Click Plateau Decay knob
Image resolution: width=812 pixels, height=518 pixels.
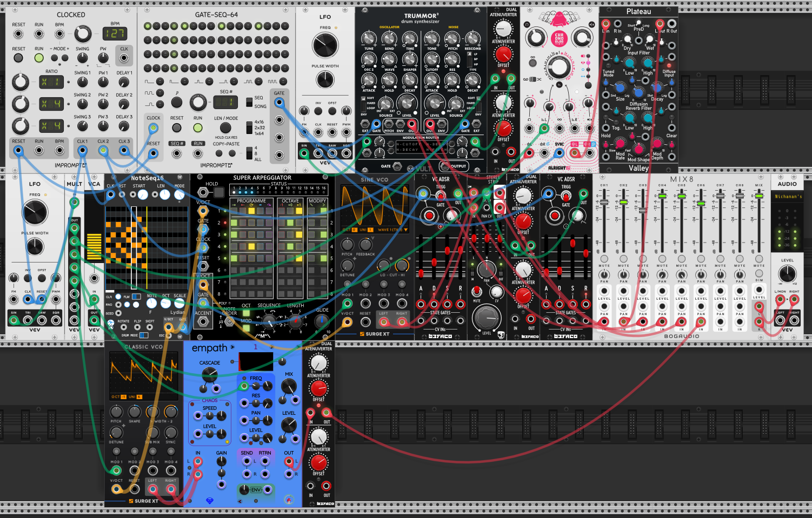656,88
